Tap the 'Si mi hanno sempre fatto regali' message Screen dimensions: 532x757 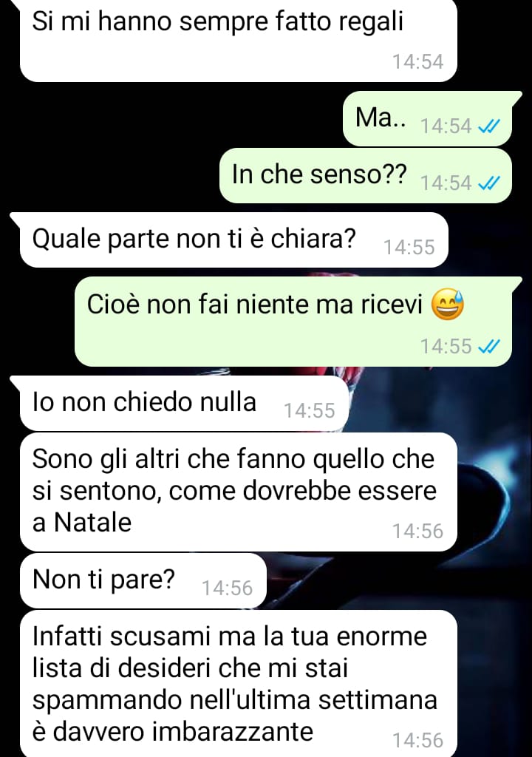(239, 41)
